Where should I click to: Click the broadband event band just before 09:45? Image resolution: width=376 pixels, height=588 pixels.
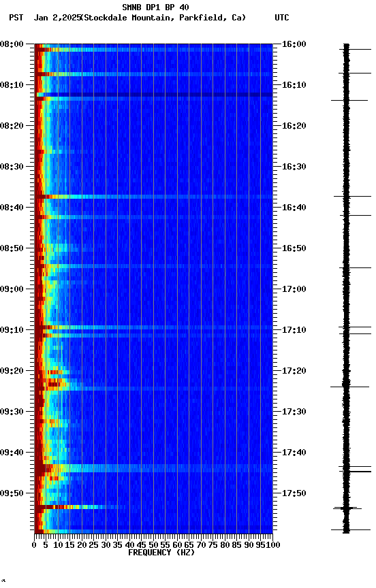click(x=153, y=468)
